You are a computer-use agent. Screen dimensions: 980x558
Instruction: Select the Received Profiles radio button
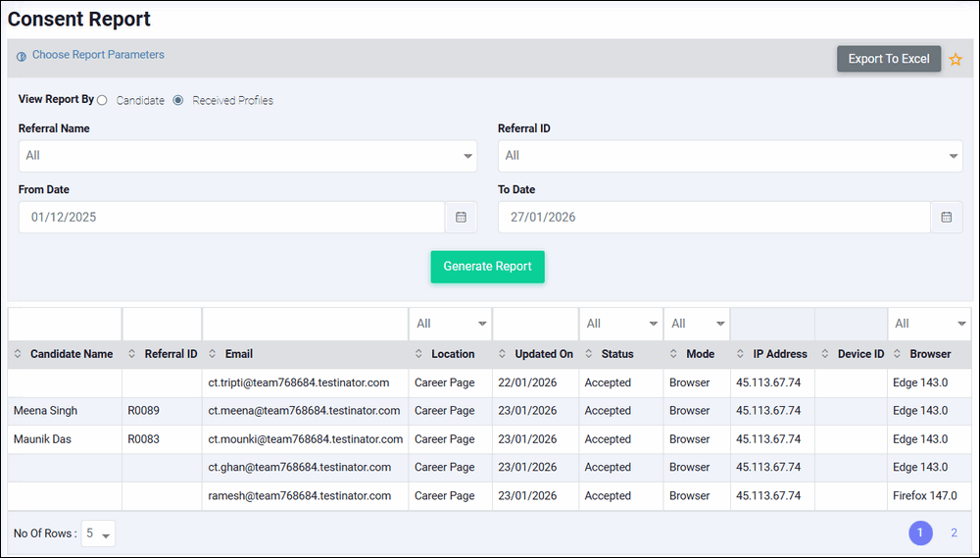click(178, 100)
